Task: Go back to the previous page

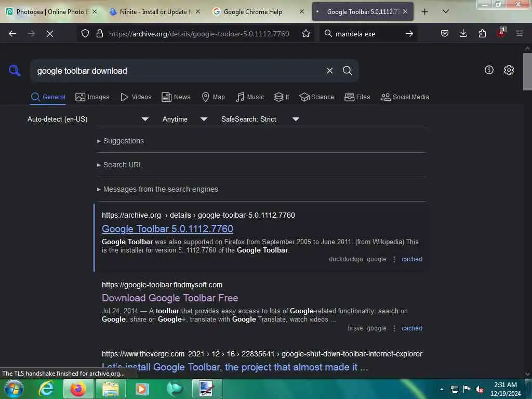Action: tap(12, 34)
